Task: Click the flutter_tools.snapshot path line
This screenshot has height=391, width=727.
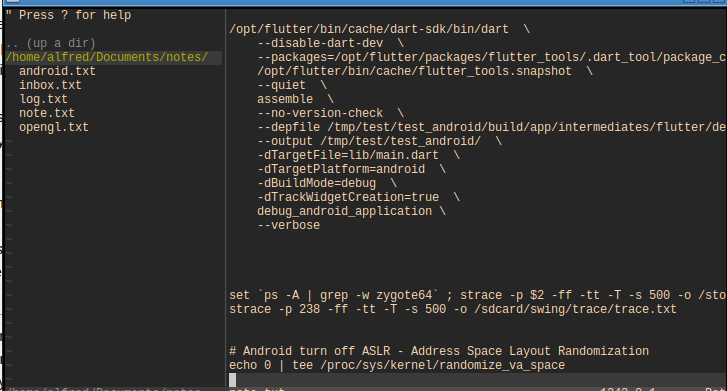Action: (425, 71)
